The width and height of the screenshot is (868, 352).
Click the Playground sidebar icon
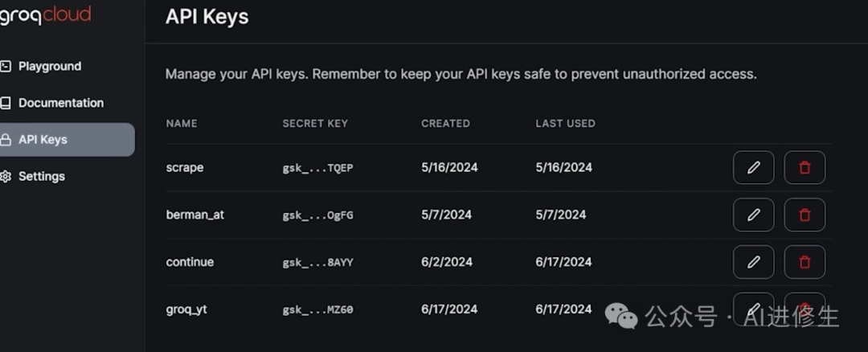coord(6,66)
